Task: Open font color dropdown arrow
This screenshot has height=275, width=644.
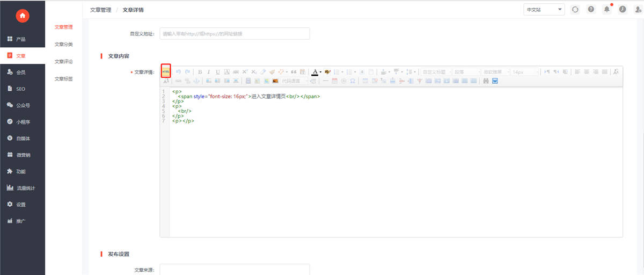Action: [320, 71]
